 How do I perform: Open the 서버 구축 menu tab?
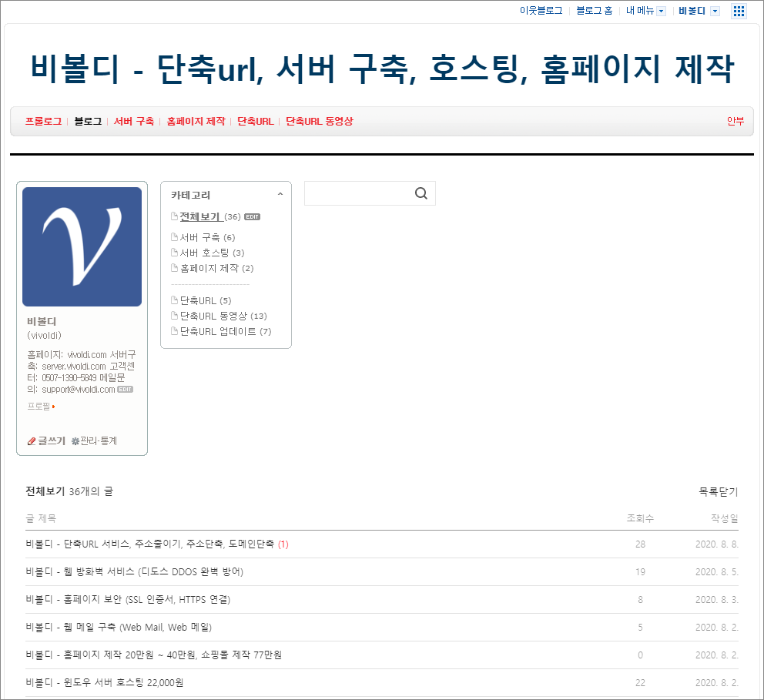click(134, 122)
